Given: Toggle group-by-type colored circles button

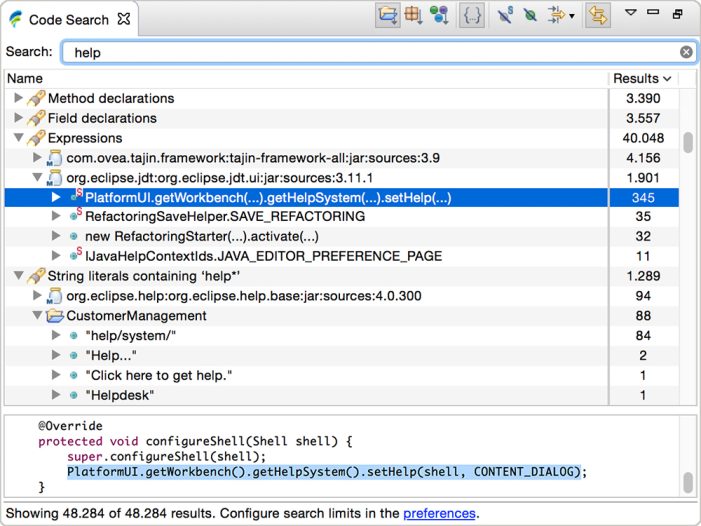Looking at the screenshot, I should [x=439, y=16].
